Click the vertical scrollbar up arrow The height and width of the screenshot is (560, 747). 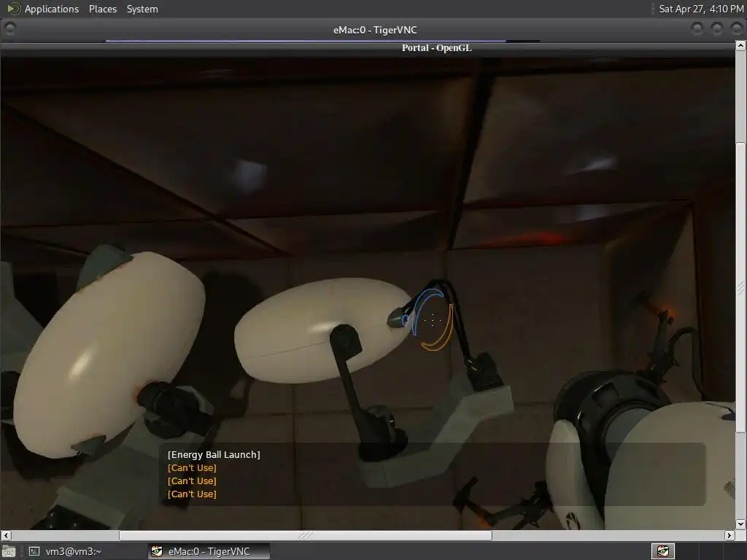[741, 46]
